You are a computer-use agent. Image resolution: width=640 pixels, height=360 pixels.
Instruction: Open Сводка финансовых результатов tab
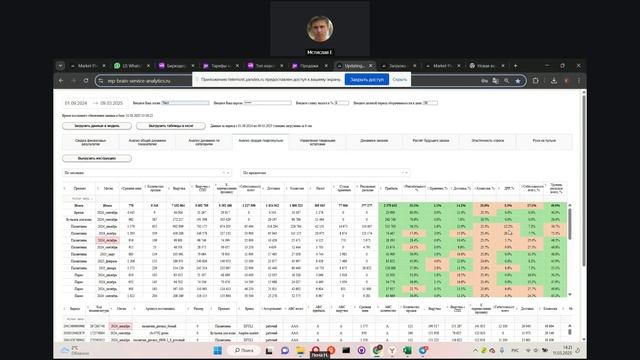(91, 142)
